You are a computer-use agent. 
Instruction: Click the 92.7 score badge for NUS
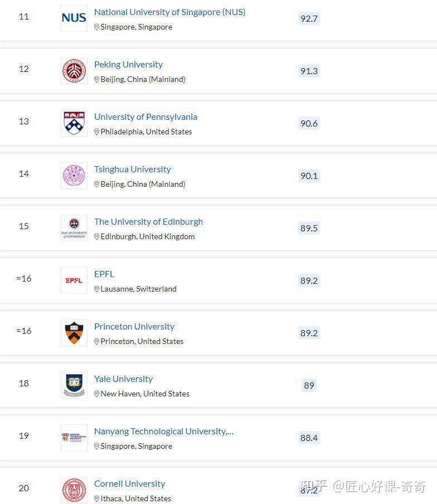pos(309,18)
